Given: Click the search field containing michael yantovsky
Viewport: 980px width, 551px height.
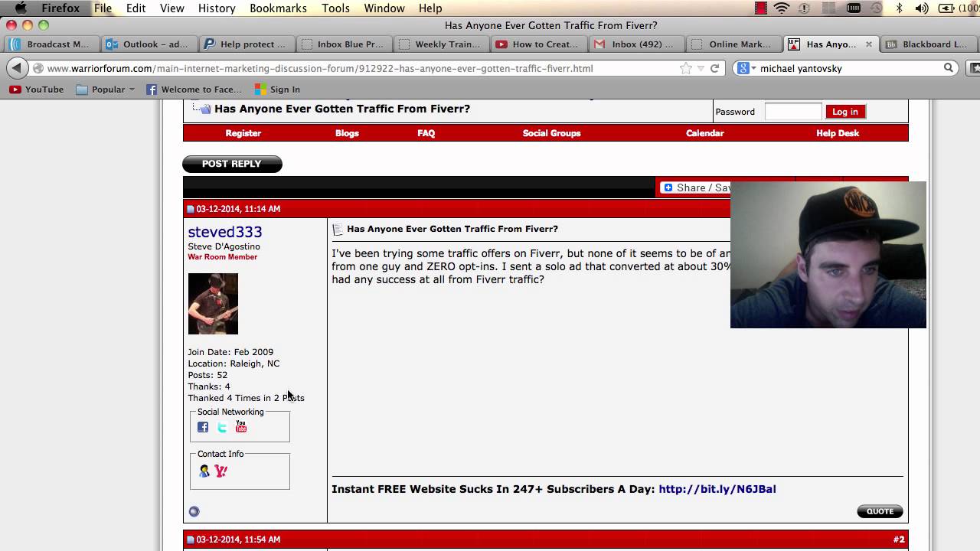Looking at the screenshot, I should click(848, 68).
